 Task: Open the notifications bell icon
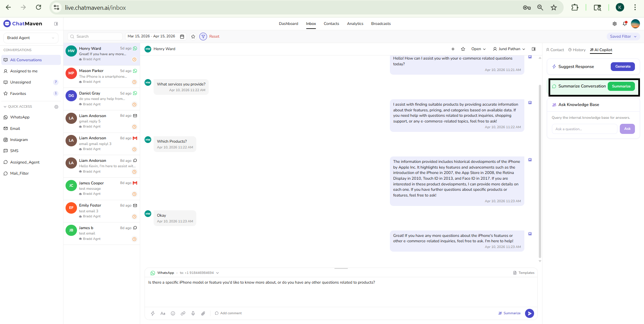(x=625, y=24)
